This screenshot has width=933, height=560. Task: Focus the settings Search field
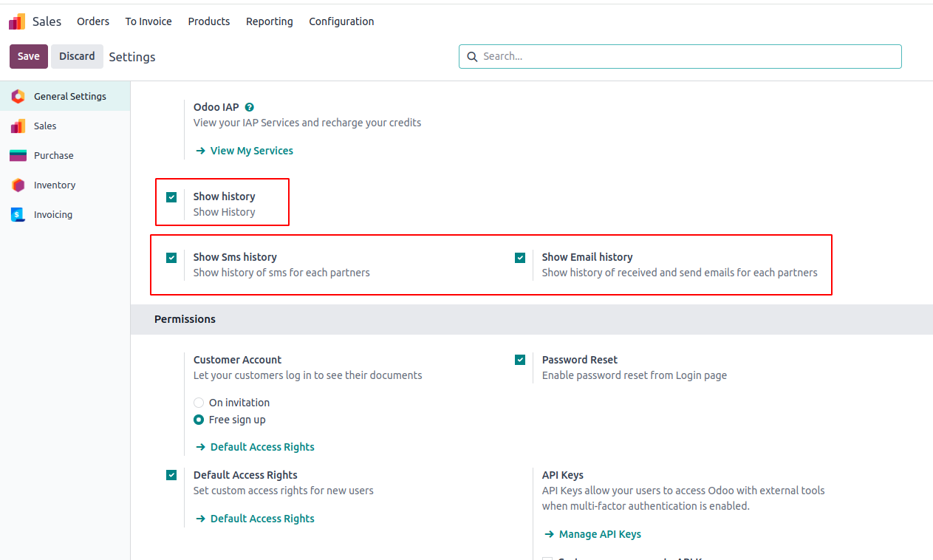(687, 56)
